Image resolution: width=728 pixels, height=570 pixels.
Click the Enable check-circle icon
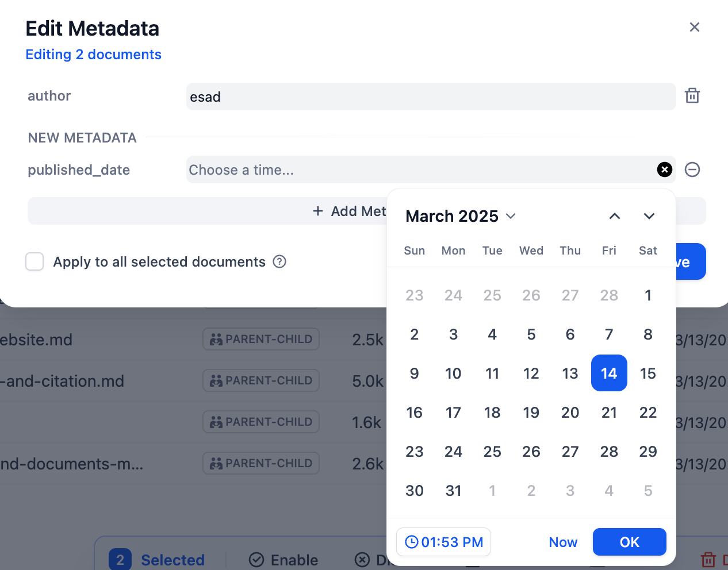click(x=256, y=560)
